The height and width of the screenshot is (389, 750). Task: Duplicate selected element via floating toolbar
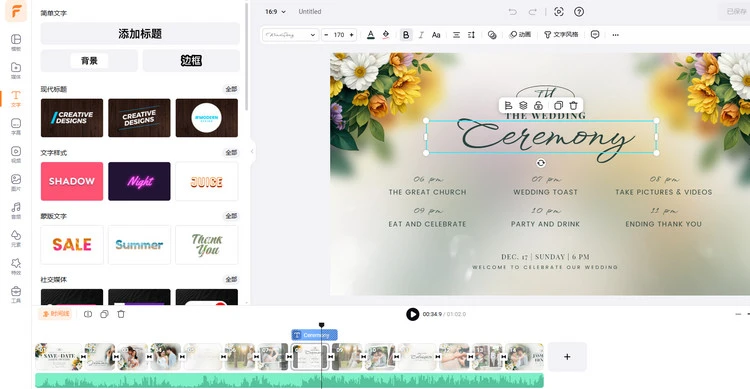coord(558,105)
